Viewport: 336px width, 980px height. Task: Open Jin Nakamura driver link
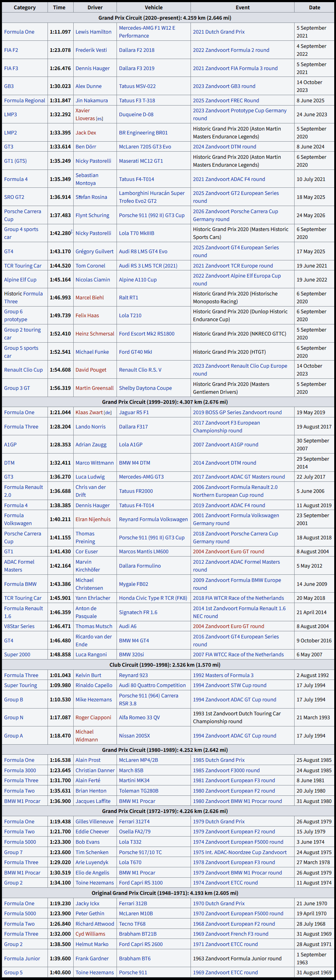92,101
